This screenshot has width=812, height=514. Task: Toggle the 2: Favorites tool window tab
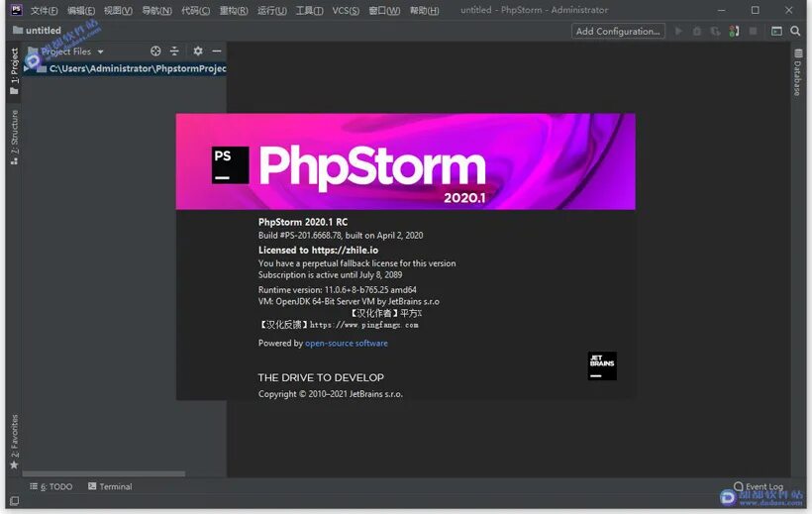14,442
